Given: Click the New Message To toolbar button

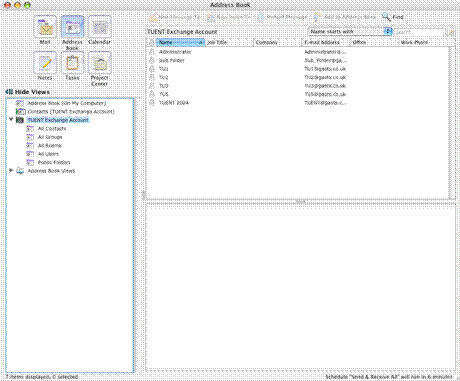Looking at the screenshot, I should [175, 17].
